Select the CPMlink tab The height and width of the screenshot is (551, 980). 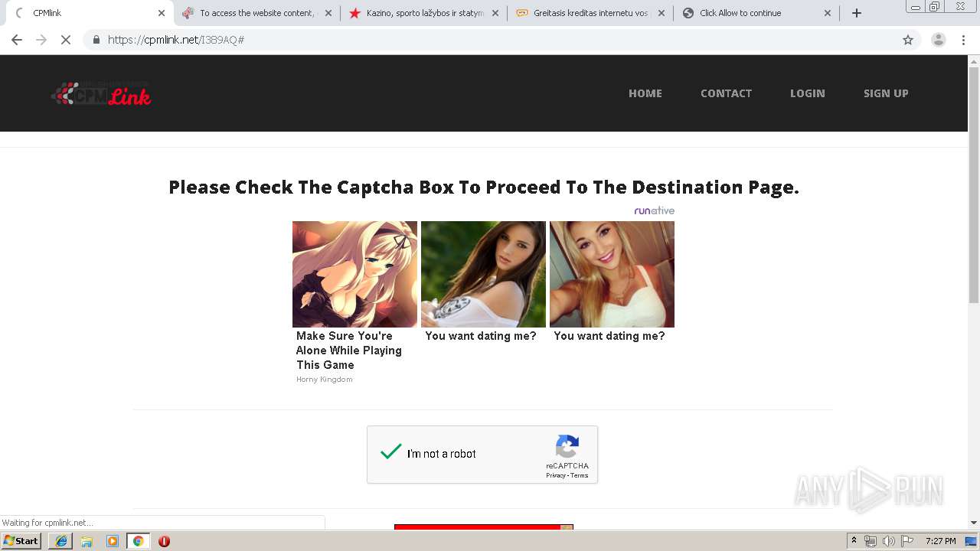click(90, 13)
